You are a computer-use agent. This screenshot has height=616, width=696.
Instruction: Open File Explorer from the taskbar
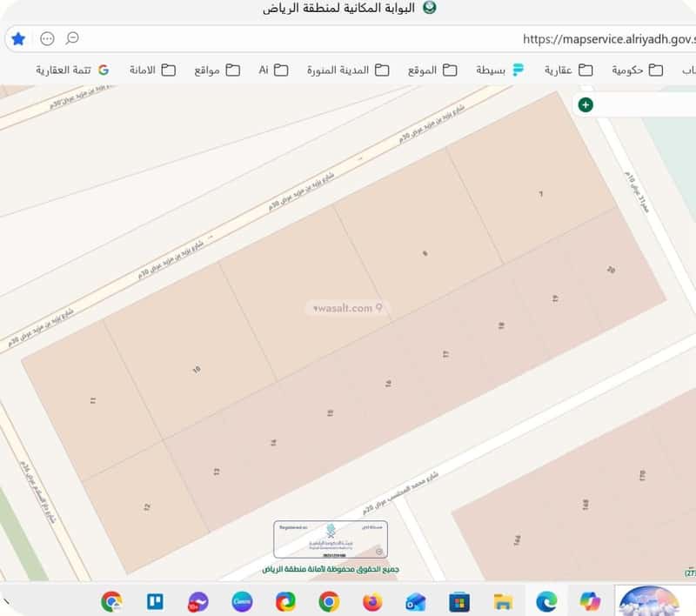(x=503, y=602)
